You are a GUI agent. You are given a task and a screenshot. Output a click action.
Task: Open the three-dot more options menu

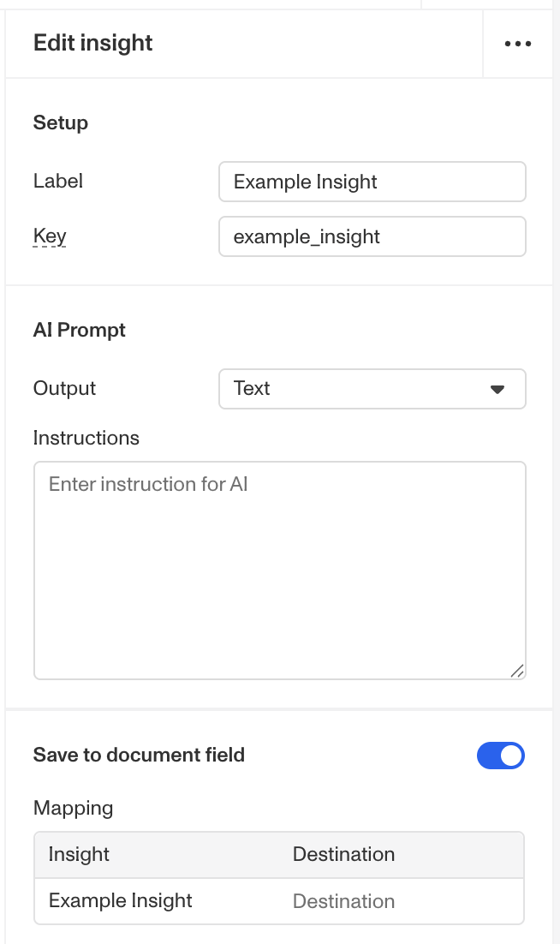click(x=517, y=44)
